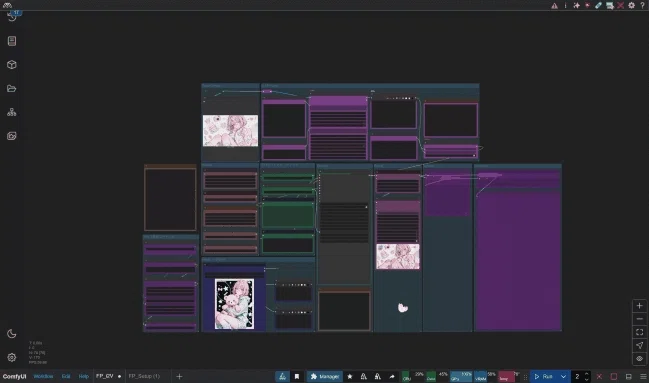The height and width of the screenshot is (383, 649).
Task: Open the node library sidebar panel
Action: coord(12,41)
